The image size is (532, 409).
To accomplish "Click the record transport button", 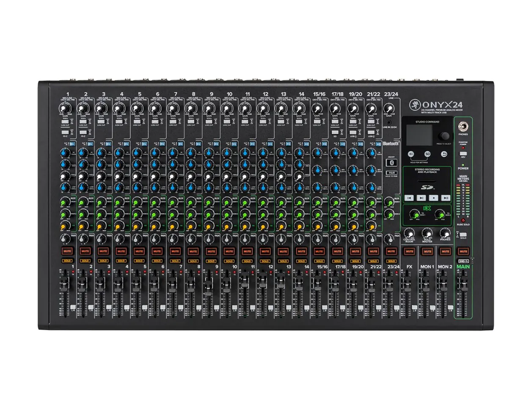I will (433, 198).
